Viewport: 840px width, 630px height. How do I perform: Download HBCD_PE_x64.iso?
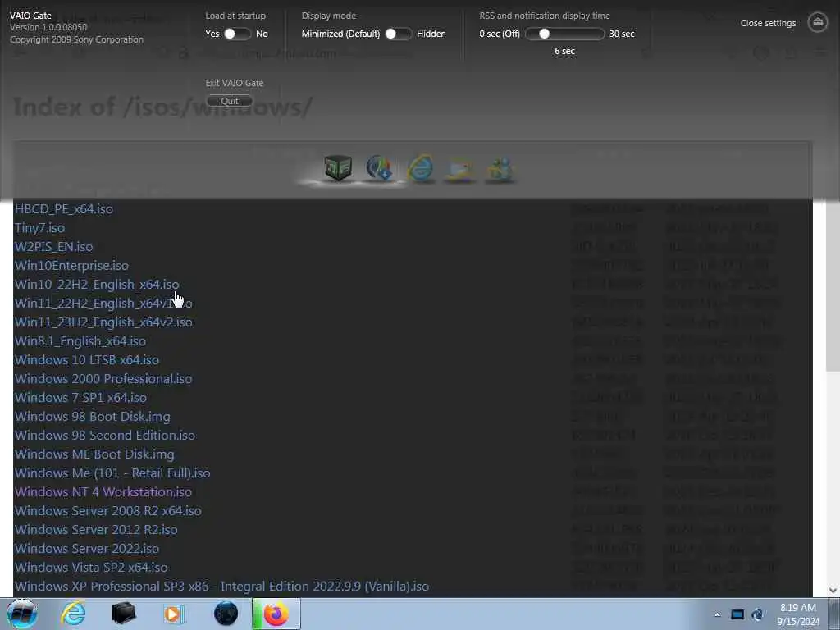[64, 209]
